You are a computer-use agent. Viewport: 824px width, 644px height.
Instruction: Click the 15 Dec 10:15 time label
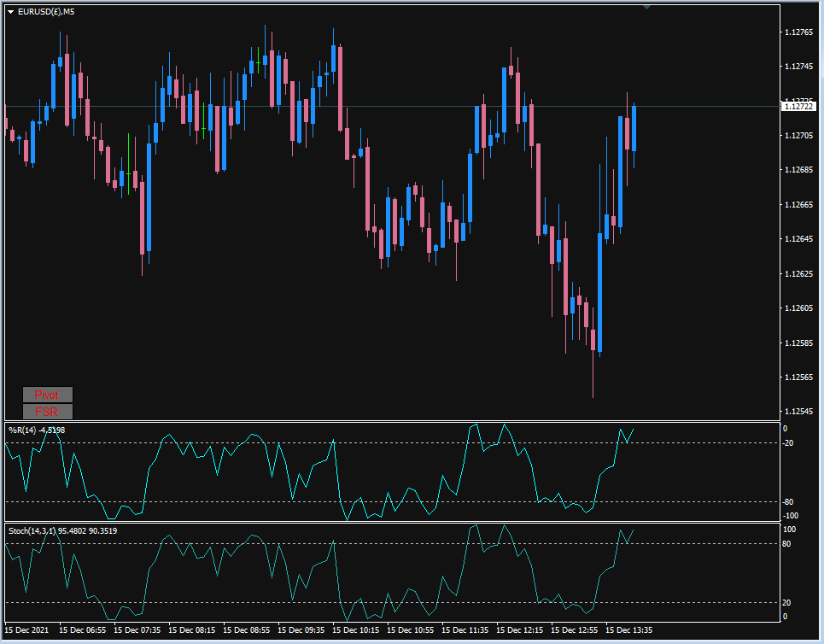click(x=356, y=629)
